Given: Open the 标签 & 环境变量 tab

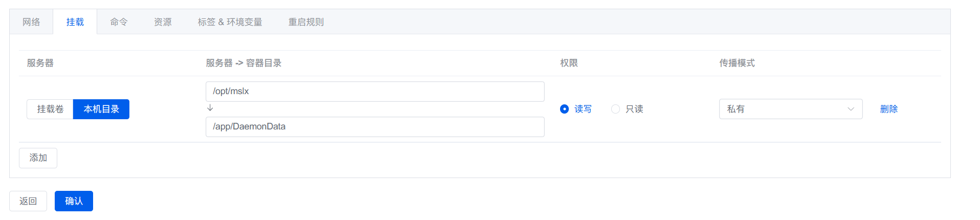Looking at the screenshot, I should point(230,22).
